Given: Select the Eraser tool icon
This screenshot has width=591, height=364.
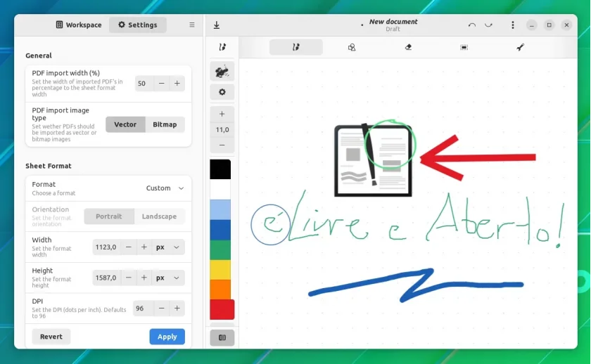Looking at the screenshot, I should (x=408, y=47).
